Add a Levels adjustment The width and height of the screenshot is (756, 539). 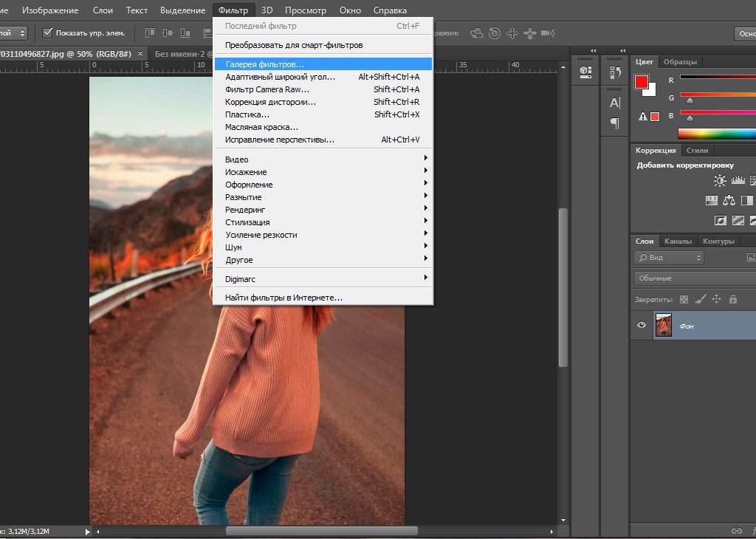pos(738,180)
